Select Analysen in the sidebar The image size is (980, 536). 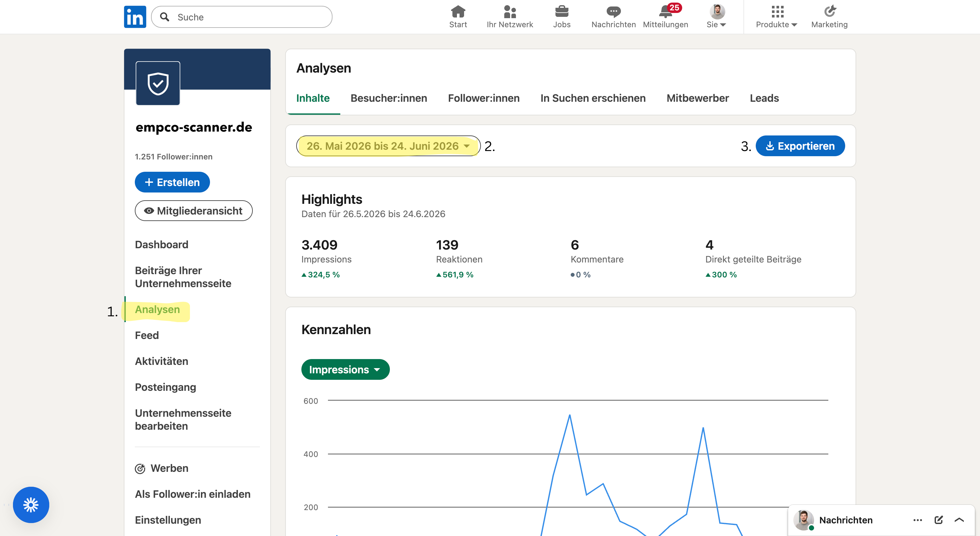157,309
